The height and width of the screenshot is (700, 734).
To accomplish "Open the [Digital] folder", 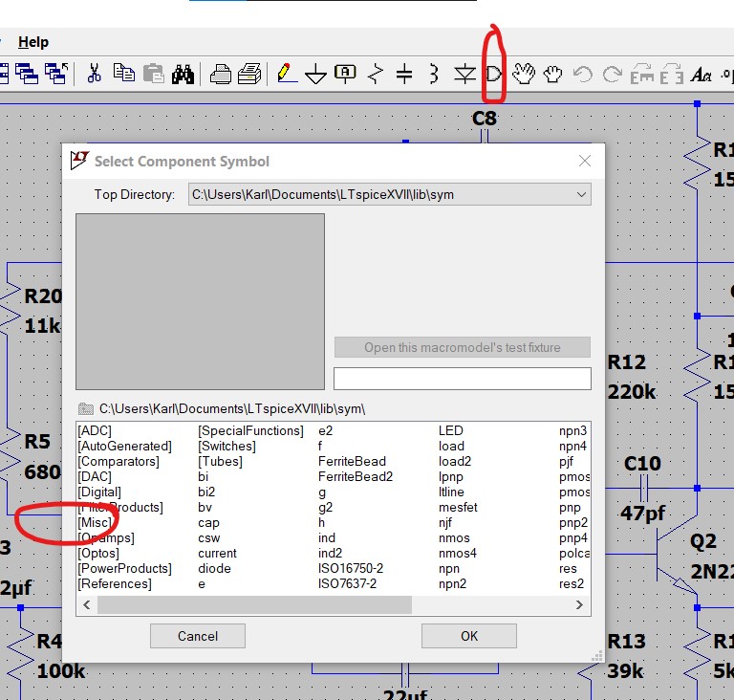I will pyautogui.click(x=99, y=492).
